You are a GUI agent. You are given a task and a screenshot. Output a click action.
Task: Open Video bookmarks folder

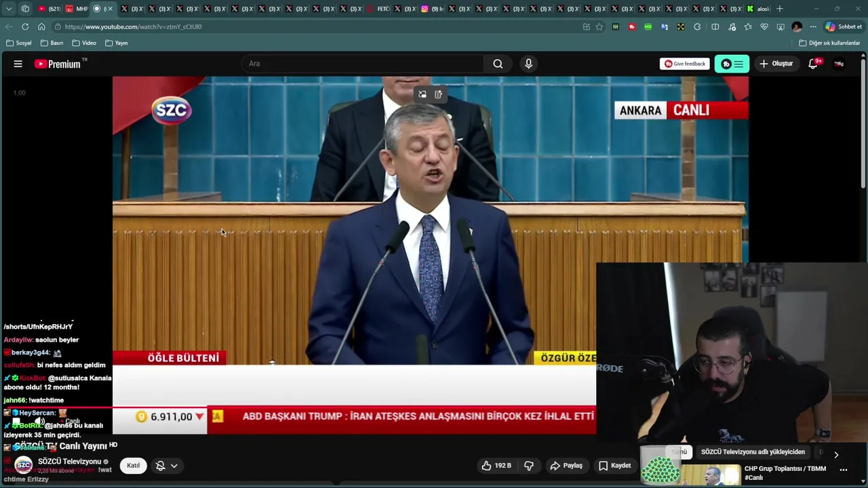coord(84,43)
